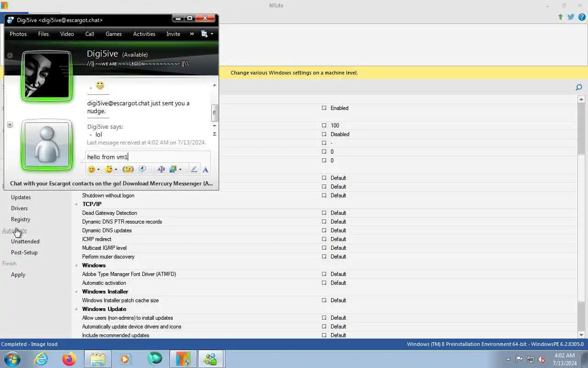Screen dimensions: 588x368
Task: Collapse the Windows Installer group
Action: tap(77, 292)
